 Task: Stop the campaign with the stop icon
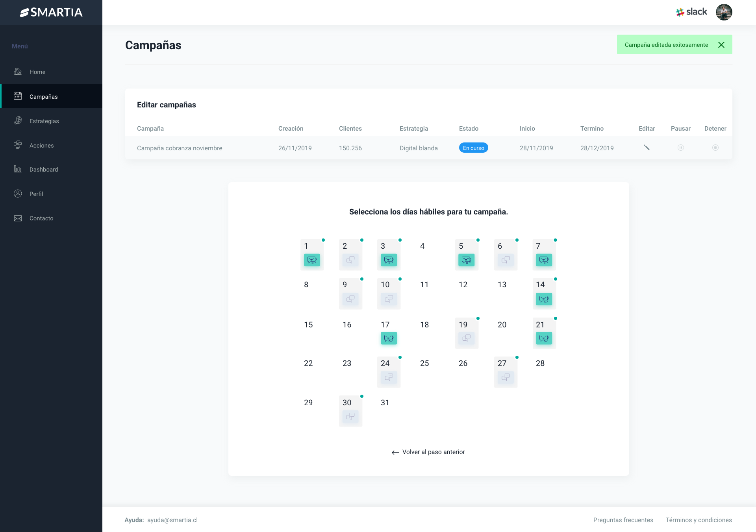click(x=715, y=148)
